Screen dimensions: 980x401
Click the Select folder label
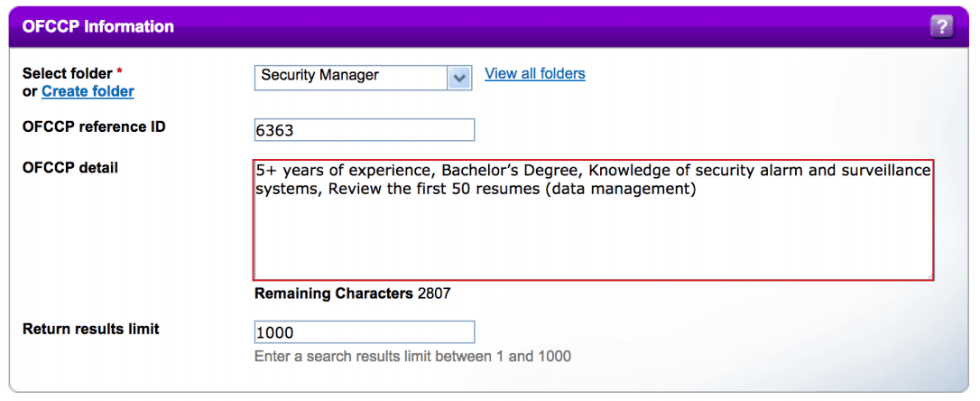68,73
